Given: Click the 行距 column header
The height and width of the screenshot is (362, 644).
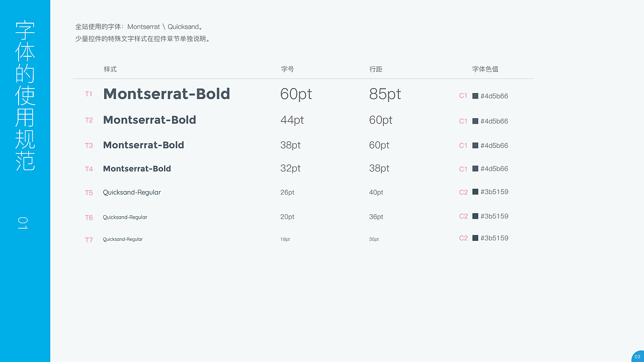Looking at the screenshot, I should click(376, 69).
